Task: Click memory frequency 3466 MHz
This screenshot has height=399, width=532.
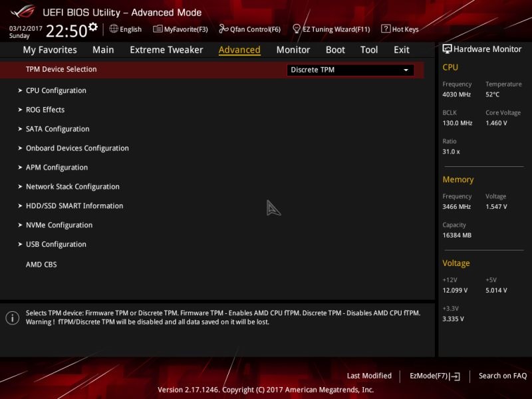Action: (456, 207)
